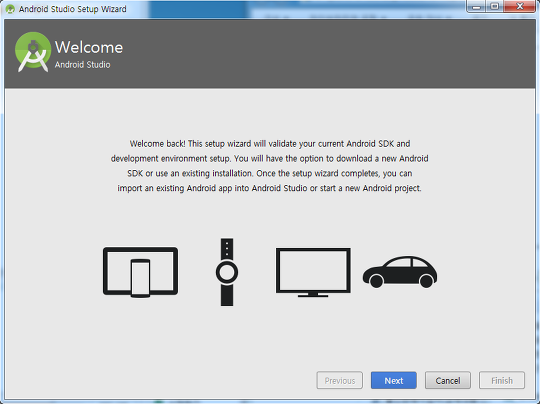Click the Android Studio logo in header

[x=33, y=52]
